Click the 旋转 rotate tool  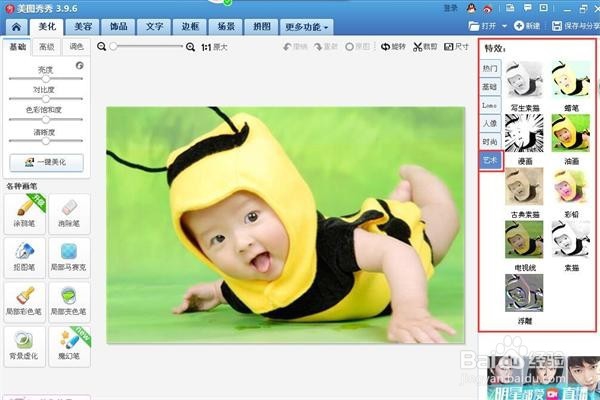[393, 47]
